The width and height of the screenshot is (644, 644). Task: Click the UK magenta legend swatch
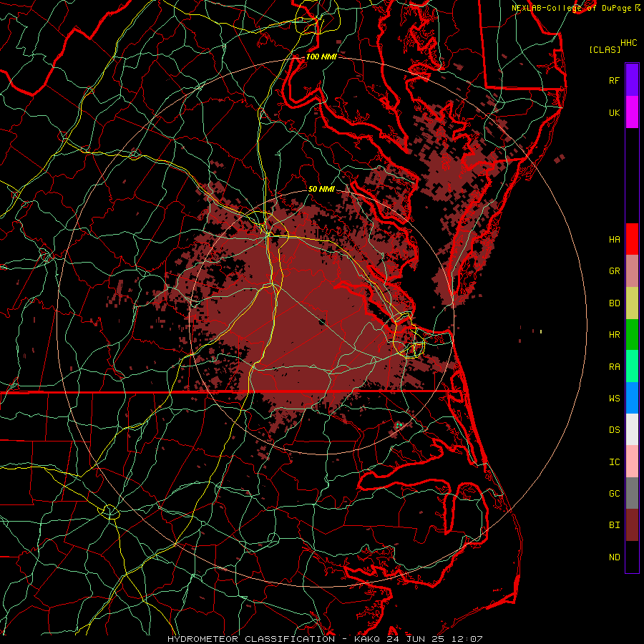pos(632,112)
